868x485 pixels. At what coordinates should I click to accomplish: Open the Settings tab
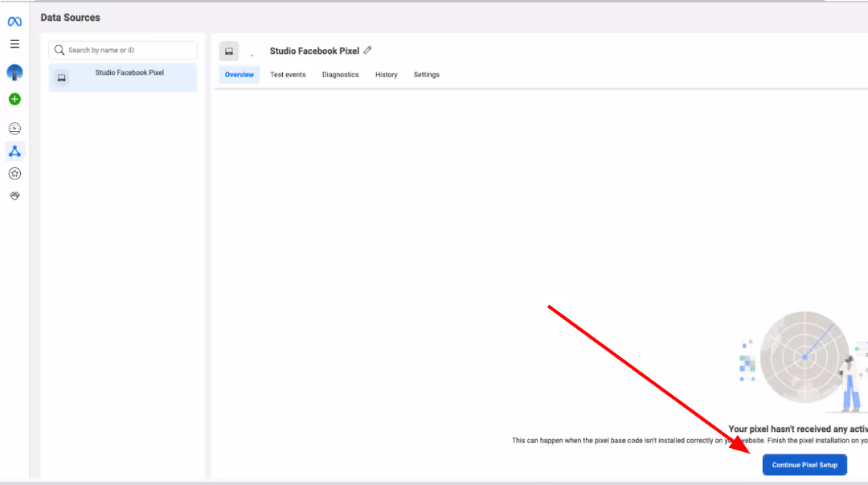click(x=426, y=75)
